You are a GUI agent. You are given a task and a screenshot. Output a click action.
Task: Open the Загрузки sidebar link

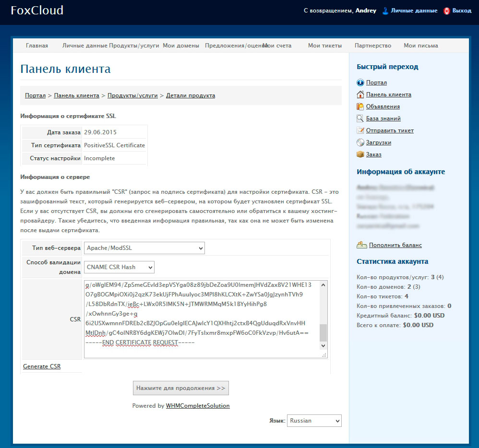pyautogui.click(x=379, y=142)
